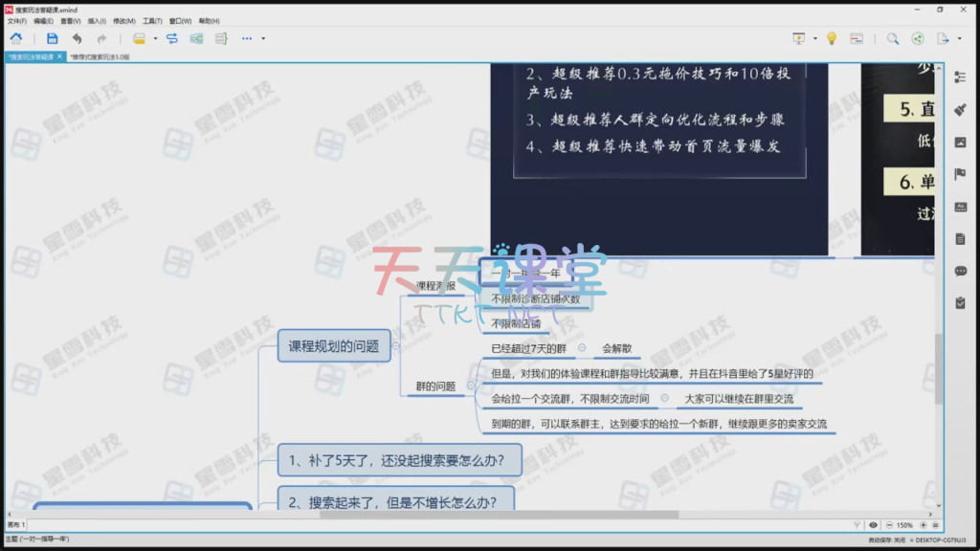Screen dimensions: 980x551
Task: Click the magnifier search icon in the toolbar
Action: (x=892, y=38)
